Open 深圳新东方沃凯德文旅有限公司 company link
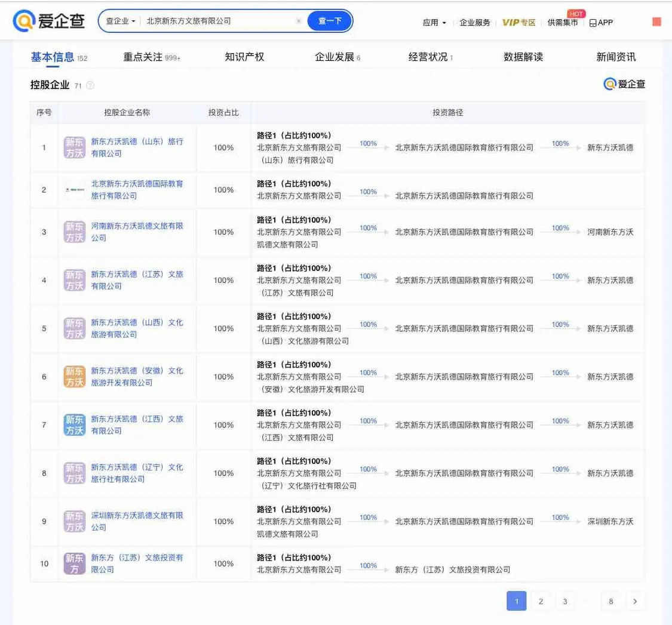The width and height of the screenshot is (672, 625). (137, 521)
